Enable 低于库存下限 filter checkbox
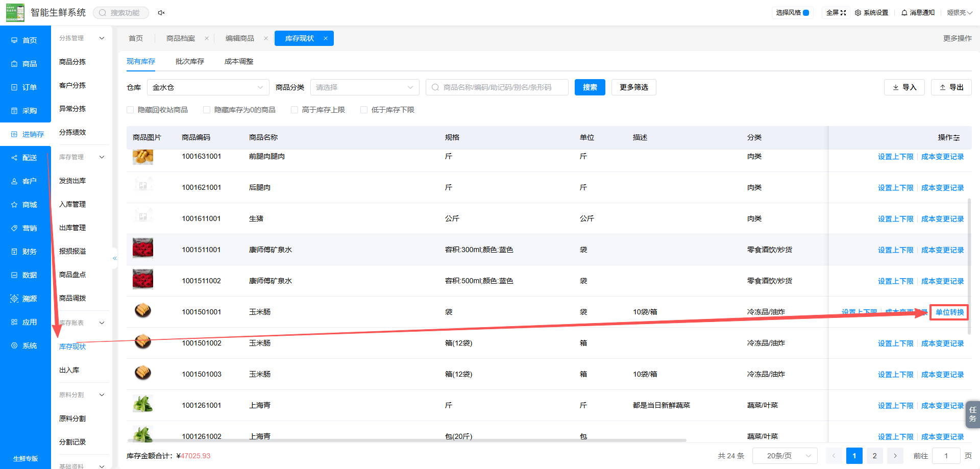 364,110
